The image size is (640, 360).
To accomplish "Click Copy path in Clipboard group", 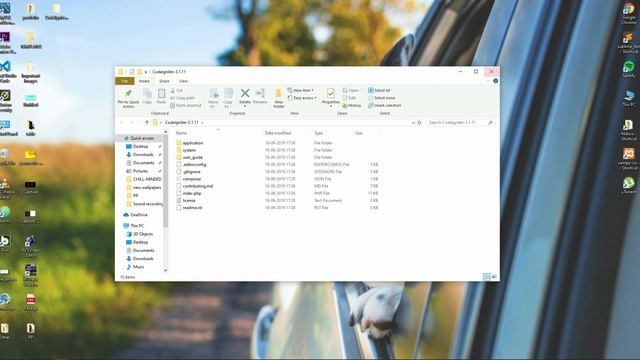I will [x=182, y=98].
